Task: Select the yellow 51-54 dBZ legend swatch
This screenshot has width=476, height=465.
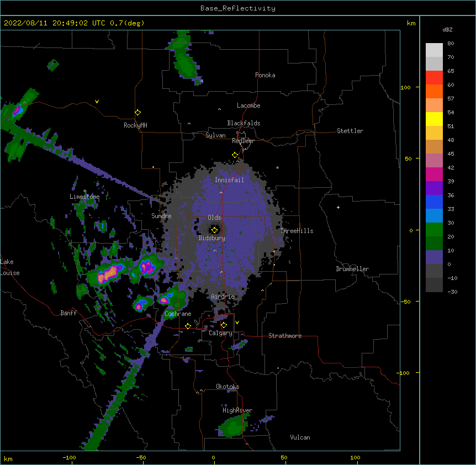Action: point(434,119)
